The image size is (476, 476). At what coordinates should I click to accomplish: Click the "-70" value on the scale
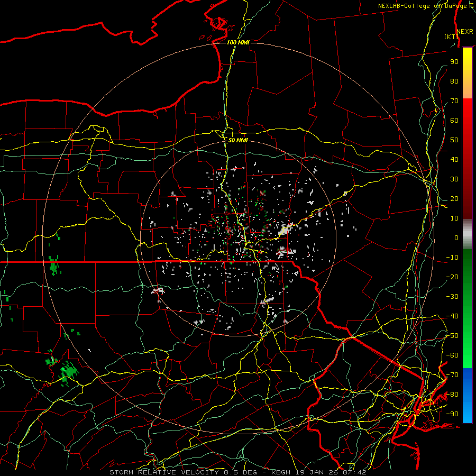[452, 375]
